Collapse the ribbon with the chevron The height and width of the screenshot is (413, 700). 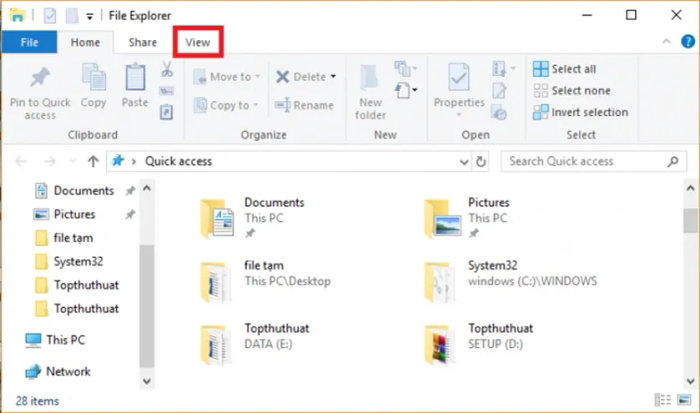tap(667, 42)
